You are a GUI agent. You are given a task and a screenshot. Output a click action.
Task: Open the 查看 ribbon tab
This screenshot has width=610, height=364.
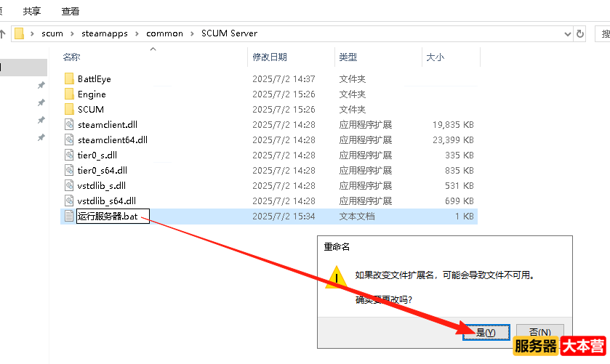pos(71,12)
